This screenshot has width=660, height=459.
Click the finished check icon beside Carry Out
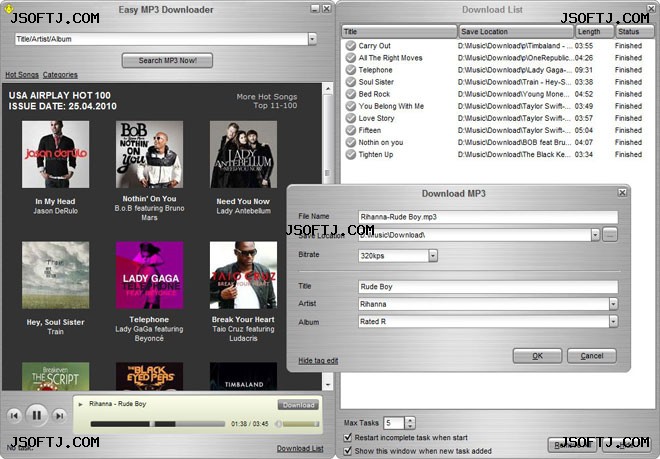click(x=351, y=45)
